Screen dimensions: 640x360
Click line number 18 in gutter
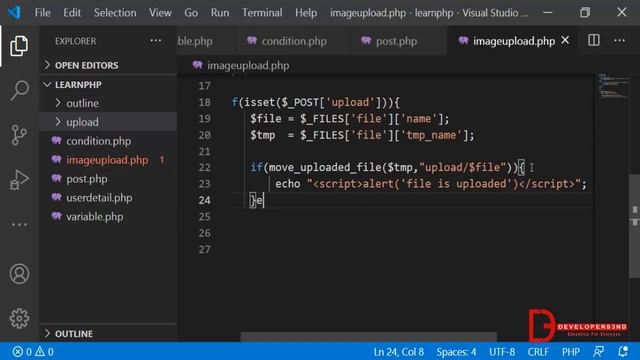[204, 102]
